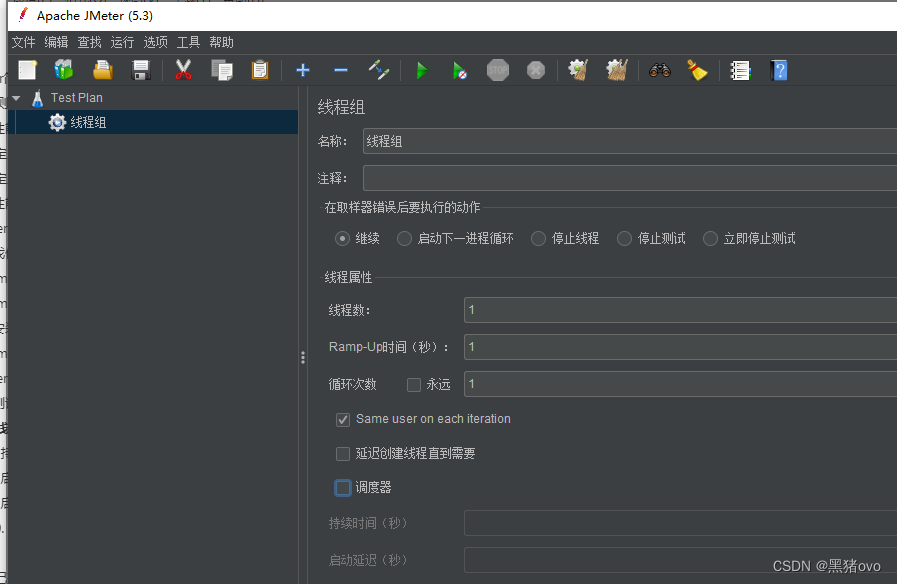Open the 运行 menu
Viewport: 897px width, 584px height.
[122, 42]
